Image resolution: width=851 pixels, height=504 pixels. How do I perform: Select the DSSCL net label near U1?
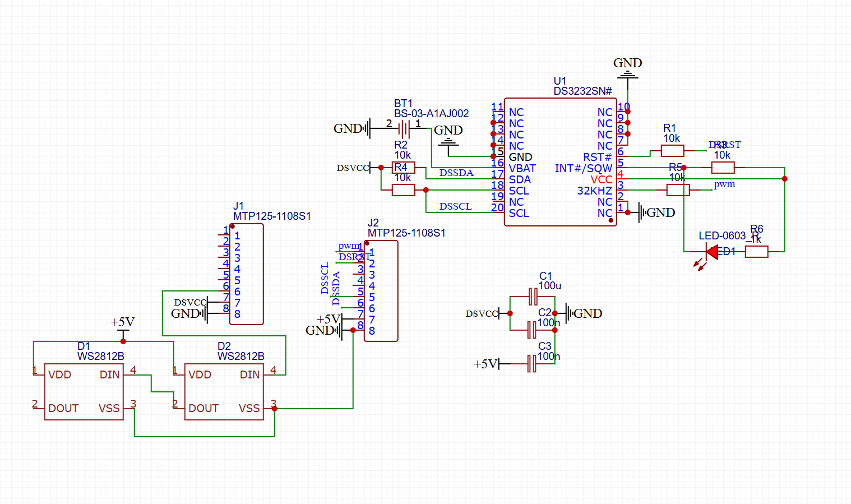point(455,206)
